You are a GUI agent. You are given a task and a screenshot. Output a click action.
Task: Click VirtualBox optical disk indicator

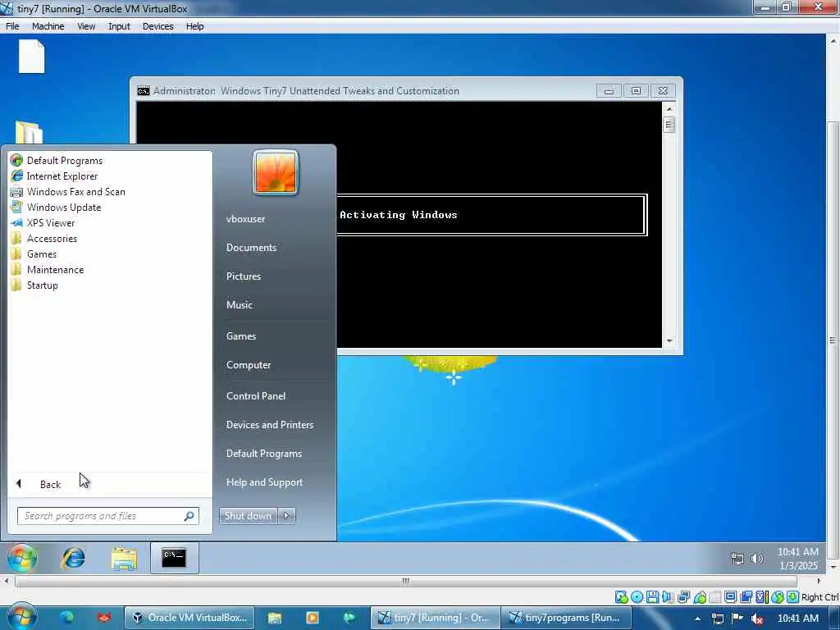tap(637, 597)
